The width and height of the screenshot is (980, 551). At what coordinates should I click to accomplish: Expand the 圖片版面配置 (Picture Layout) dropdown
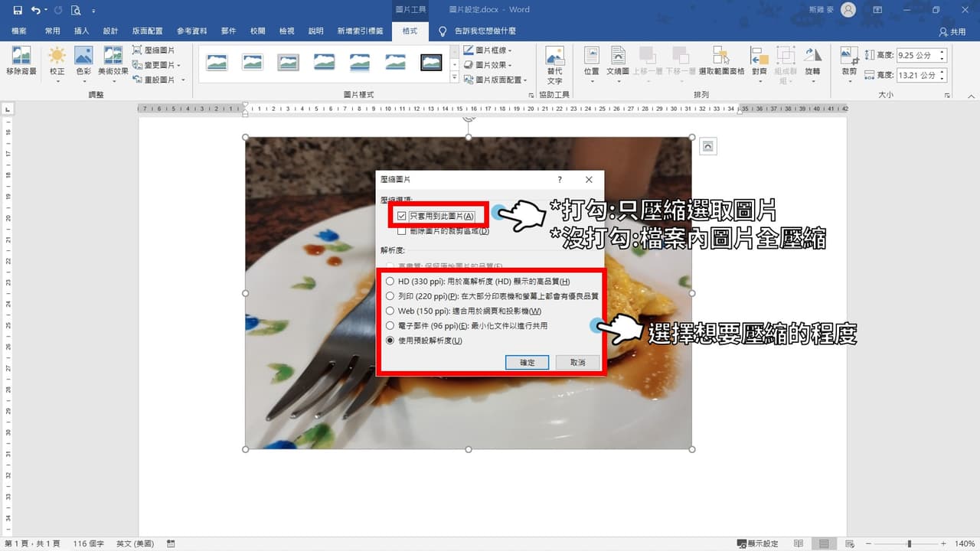pyautogui.click(x=525, y=80)
